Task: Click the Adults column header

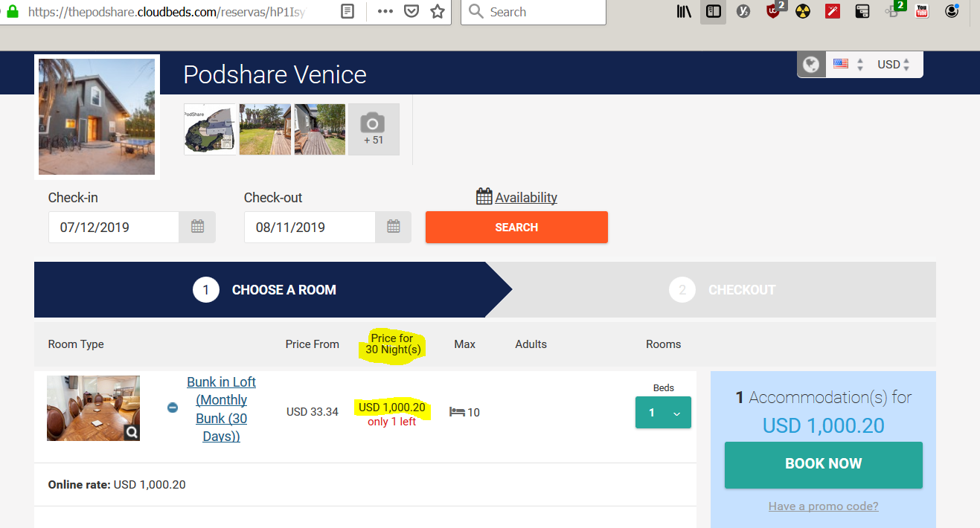Action: [531, 344]
